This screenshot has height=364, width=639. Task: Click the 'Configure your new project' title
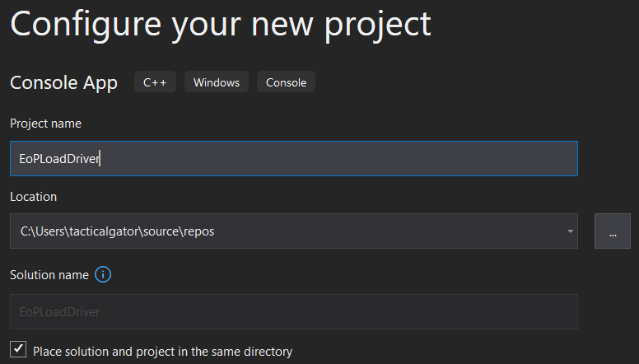(221, 25)
